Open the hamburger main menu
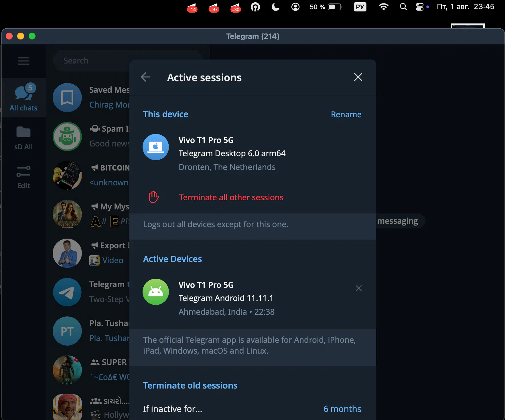This screenshot has height=420, width=505. click(24, 61)
